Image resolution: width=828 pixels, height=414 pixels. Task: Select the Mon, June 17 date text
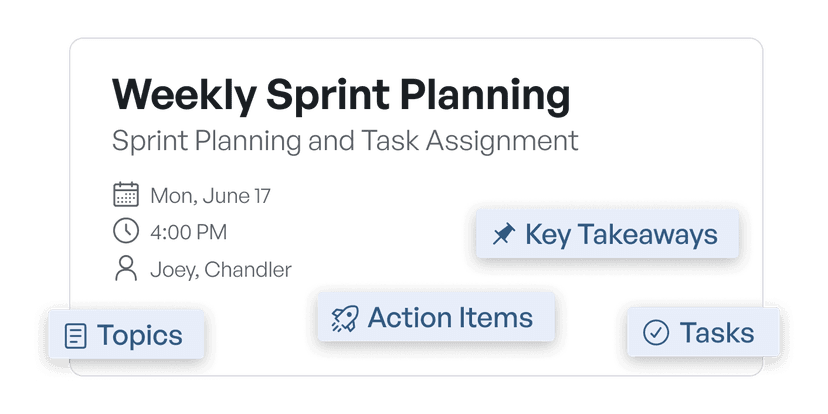211,196
